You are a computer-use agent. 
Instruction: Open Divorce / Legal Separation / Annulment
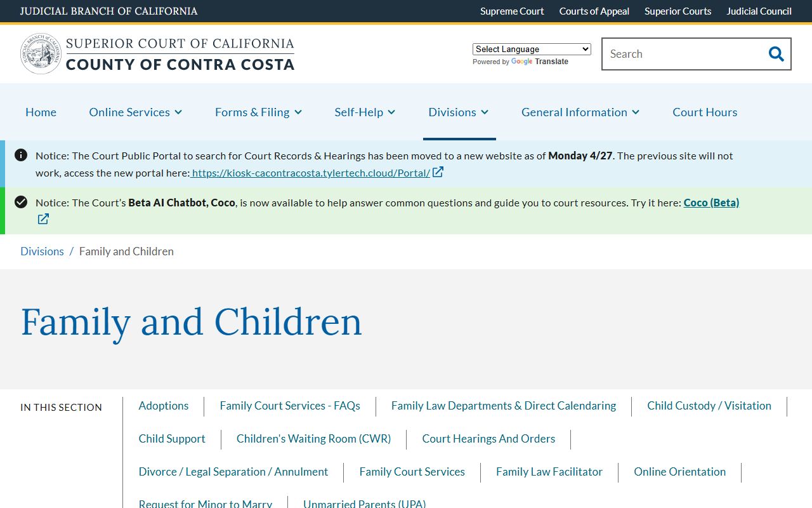coord(233,472)
